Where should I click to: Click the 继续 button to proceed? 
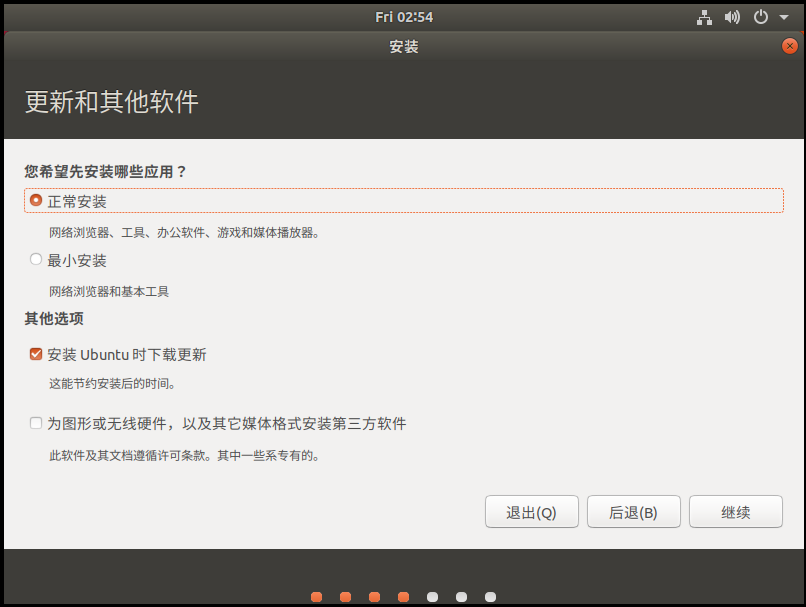736,512
